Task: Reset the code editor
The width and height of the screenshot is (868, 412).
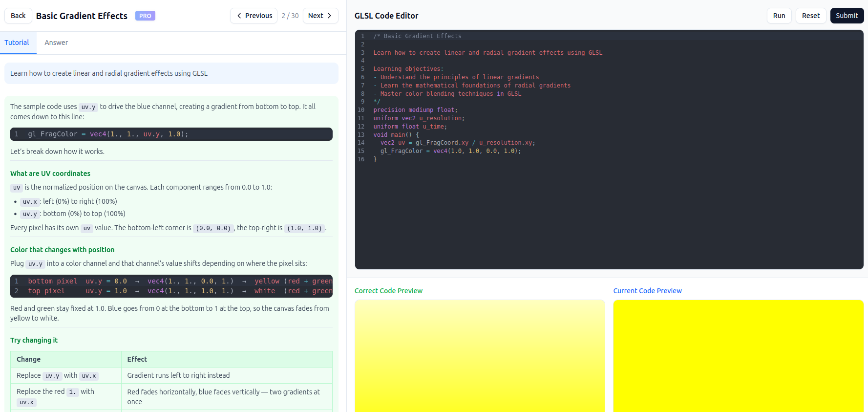Action: pos(811,16)
